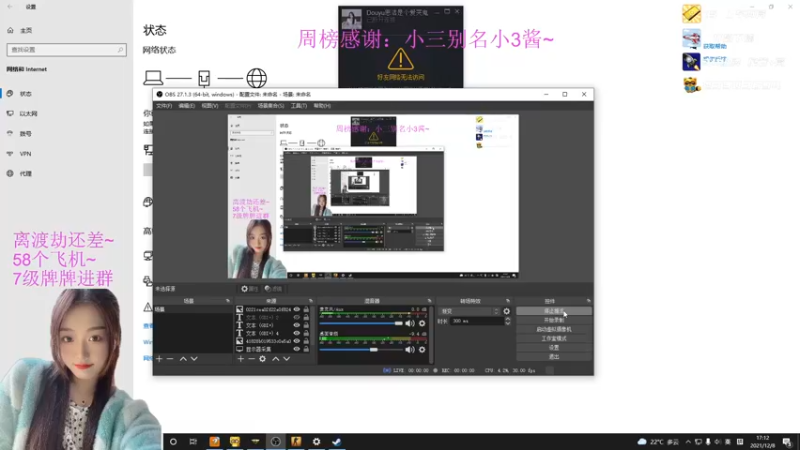Viewport: 800px width, 450px height.
Task: Add a new source with the plus icon
Action: (241, 359)
